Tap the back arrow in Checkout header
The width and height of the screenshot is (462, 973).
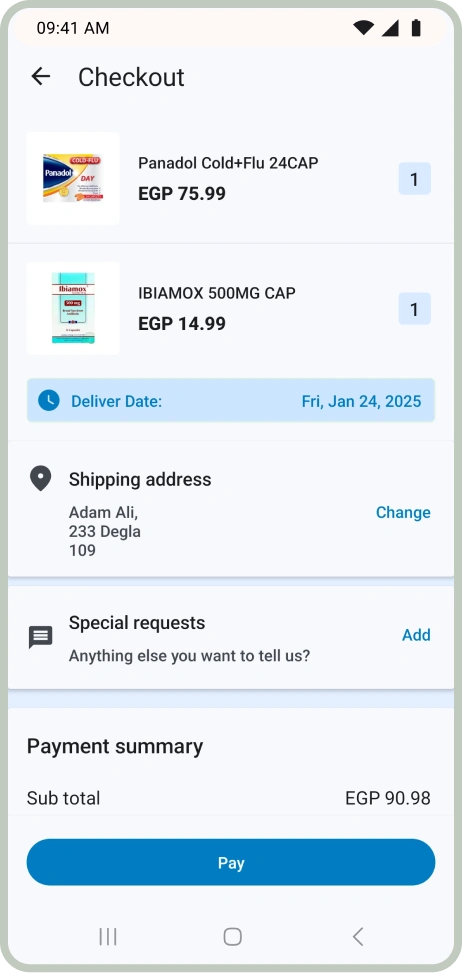pyautogui.click(x=40, y=76)
